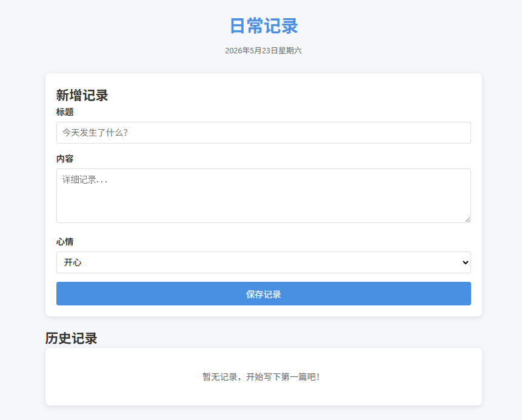Grab the textarea resize handle corner

click(467, 219)
